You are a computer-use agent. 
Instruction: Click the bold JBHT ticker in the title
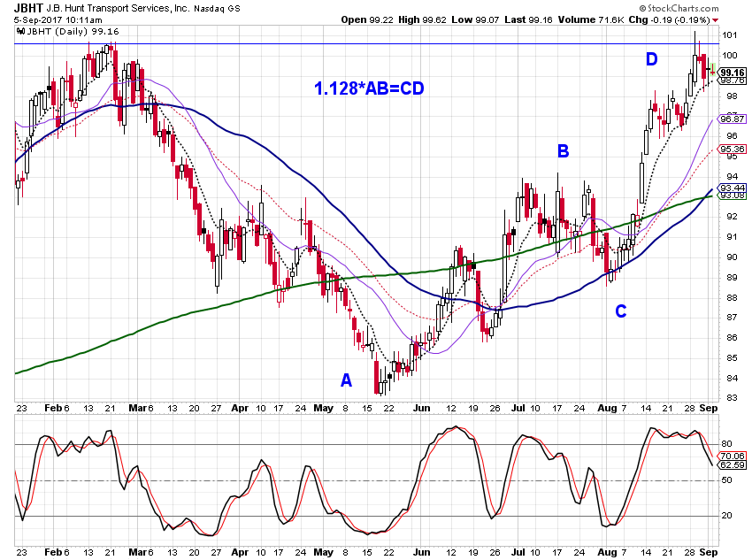pyautogui.click(x=29, y=8)
